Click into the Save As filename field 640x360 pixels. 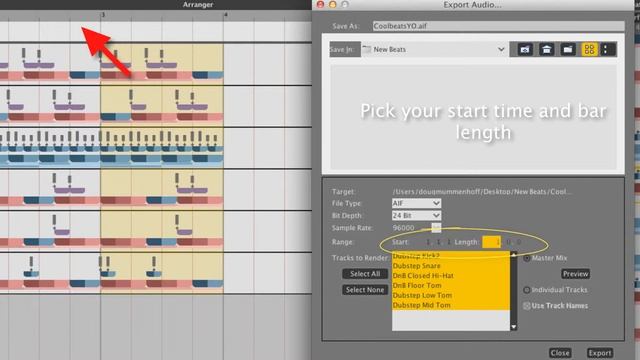click(498, 26)
